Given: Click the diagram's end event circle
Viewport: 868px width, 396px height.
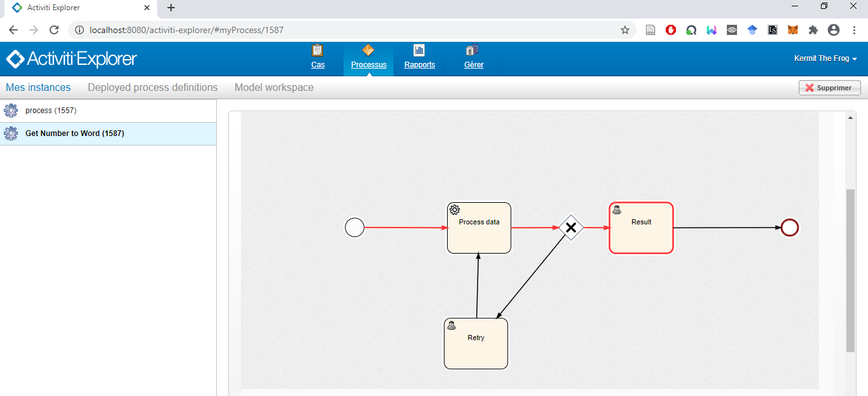Looking at the screenshot, I should [789, 228].
